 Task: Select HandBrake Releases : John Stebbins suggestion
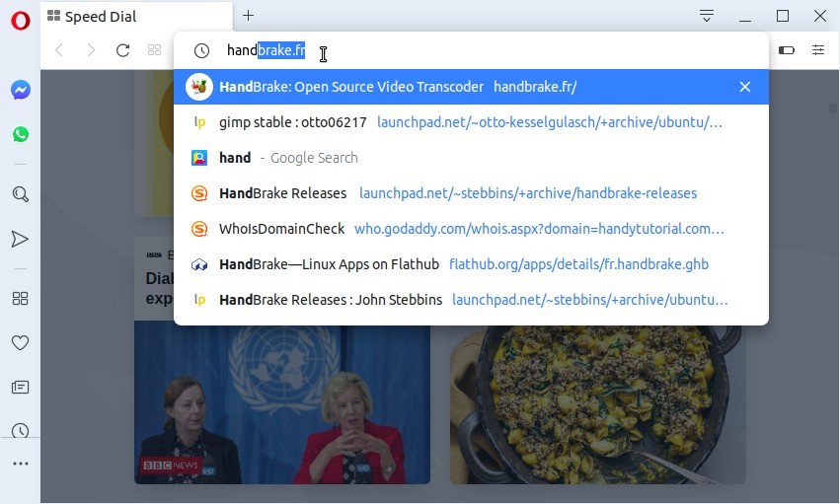tap(471, 300)
